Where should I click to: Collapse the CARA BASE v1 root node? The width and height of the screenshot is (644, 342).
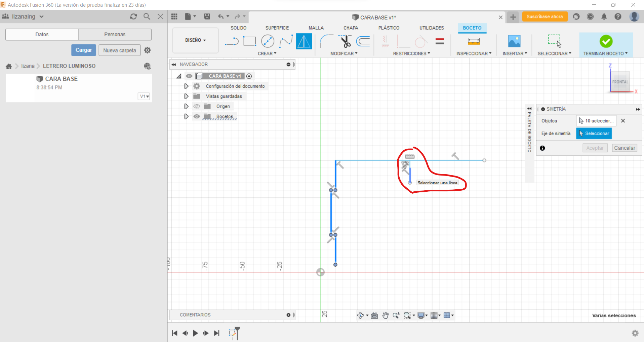point(179,76)
